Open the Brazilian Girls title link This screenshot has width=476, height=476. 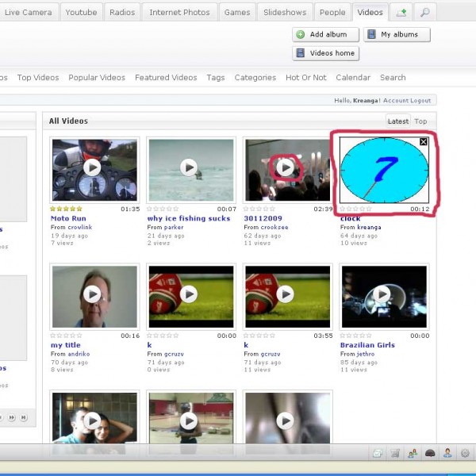pos(367,345)
